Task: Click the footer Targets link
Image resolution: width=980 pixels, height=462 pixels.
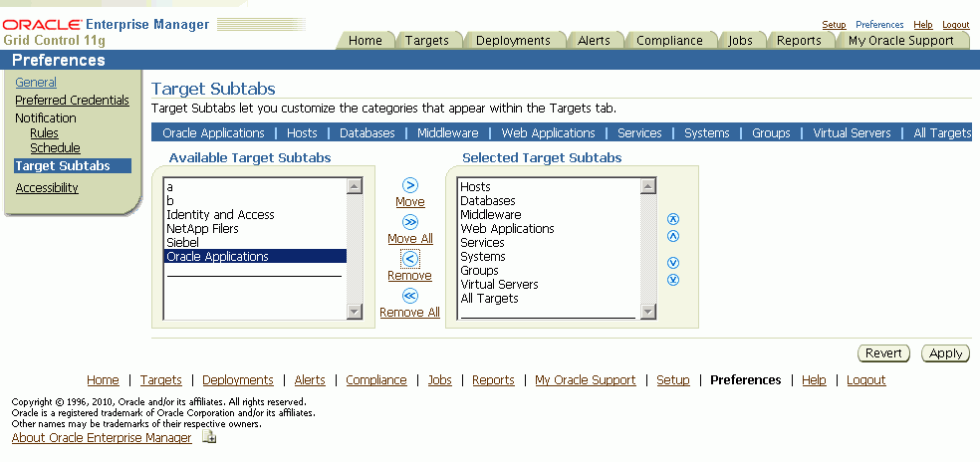Action: point(160,380)
